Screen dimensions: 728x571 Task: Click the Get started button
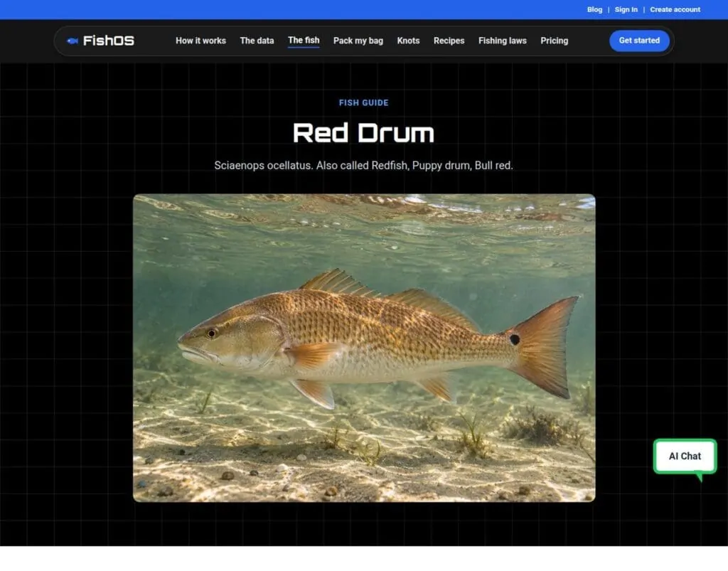[639, 41]
